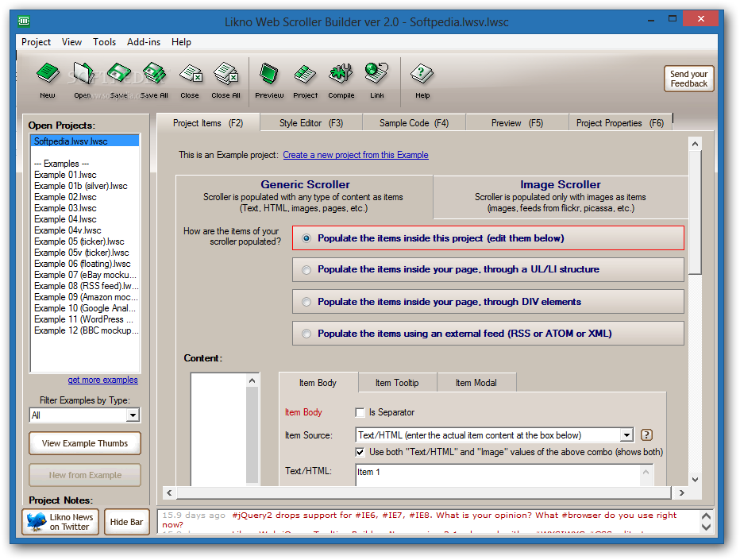Viewport: 740px width, 560px height.
Task: Open the Project menu
Action: coord(36,42)
